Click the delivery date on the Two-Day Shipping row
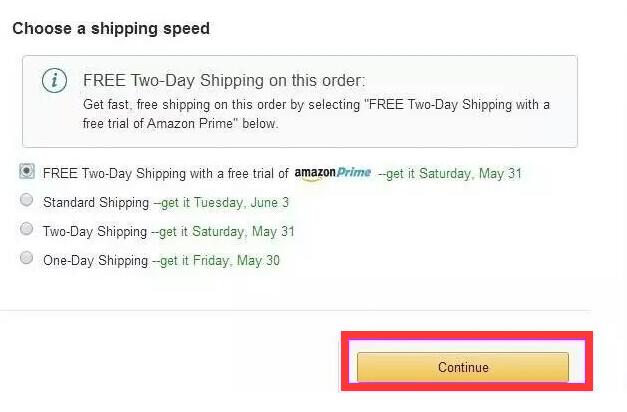The height and width of the screenshot is (412, 627). 227,232
